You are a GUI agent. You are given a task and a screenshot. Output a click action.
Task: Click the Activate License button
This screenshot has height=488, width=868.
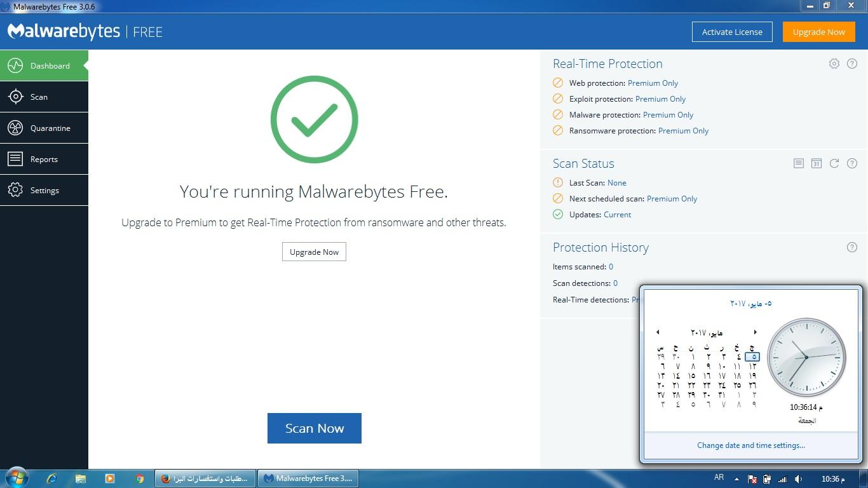(x=732, y=32)
